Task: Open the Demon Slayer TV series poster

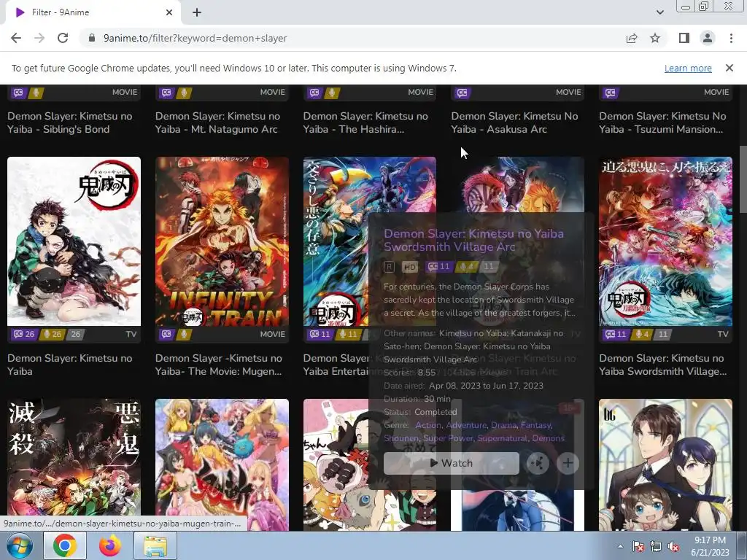Action: click(74, 241)
